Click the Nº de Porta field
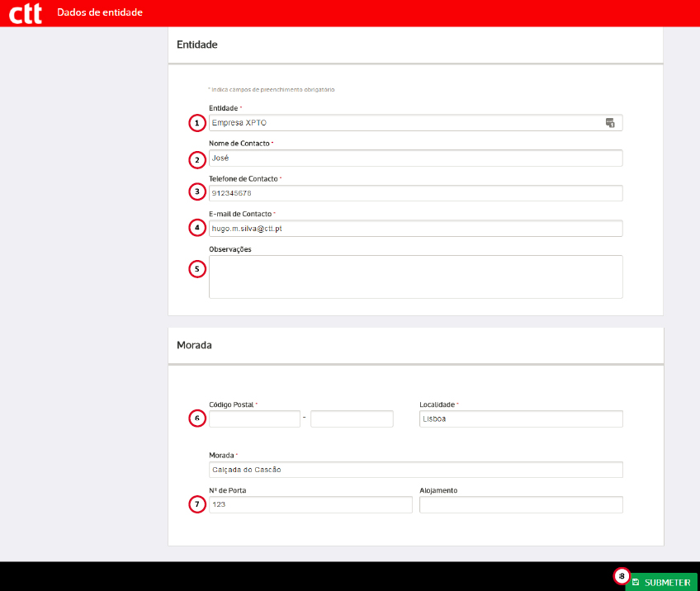The width and height of the screenshot is (700, 591). 310,505
